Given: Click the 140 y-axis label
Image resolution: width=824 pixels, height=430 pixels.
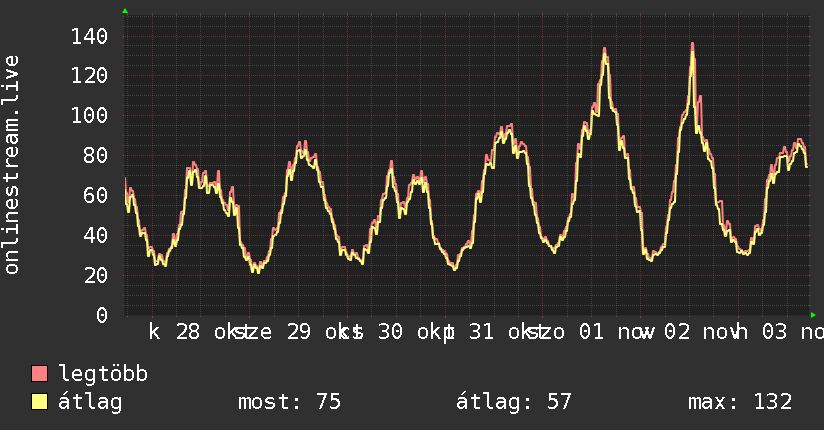Looking at the screenshot, I should point(89,37).
